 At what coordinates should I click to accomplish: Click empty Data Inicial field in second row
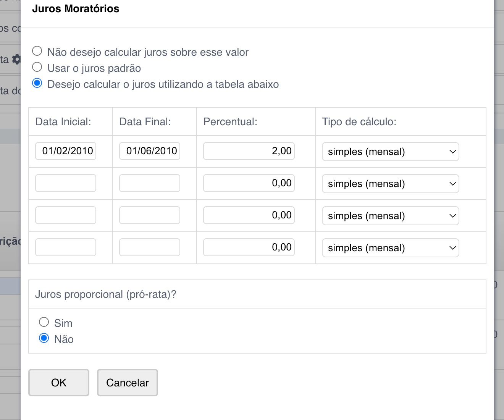click(66, 183)
